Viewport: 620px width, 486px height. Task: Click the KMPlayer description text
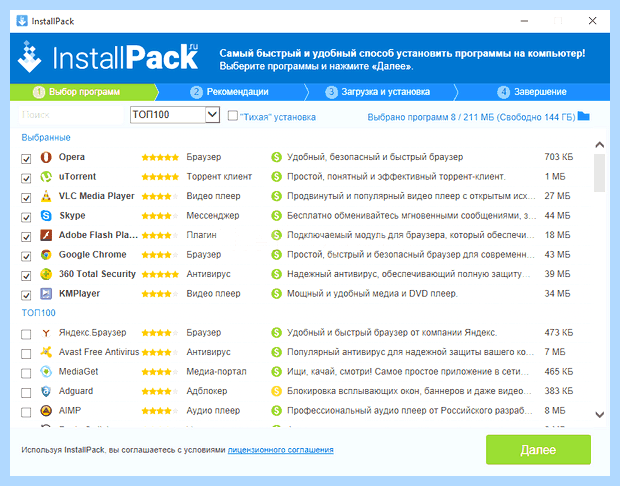click(372, 293)
